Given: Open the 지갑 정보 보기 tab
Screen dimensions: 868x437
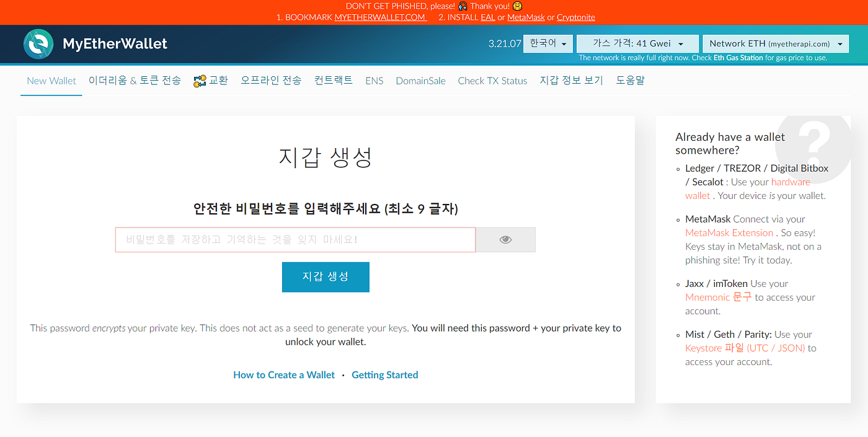Looking at the screenshot, I should tap(571, 81).
